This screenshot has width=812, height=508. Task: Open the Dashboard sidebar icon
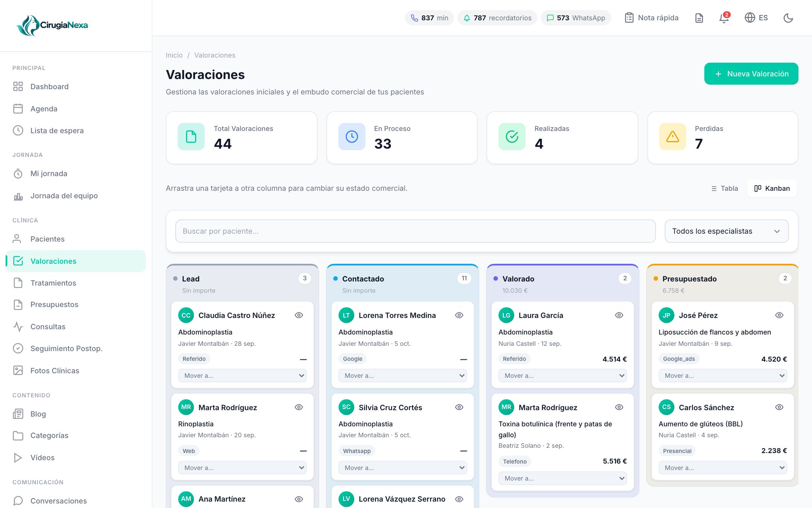pyautogui.click(x=18, y=87)
